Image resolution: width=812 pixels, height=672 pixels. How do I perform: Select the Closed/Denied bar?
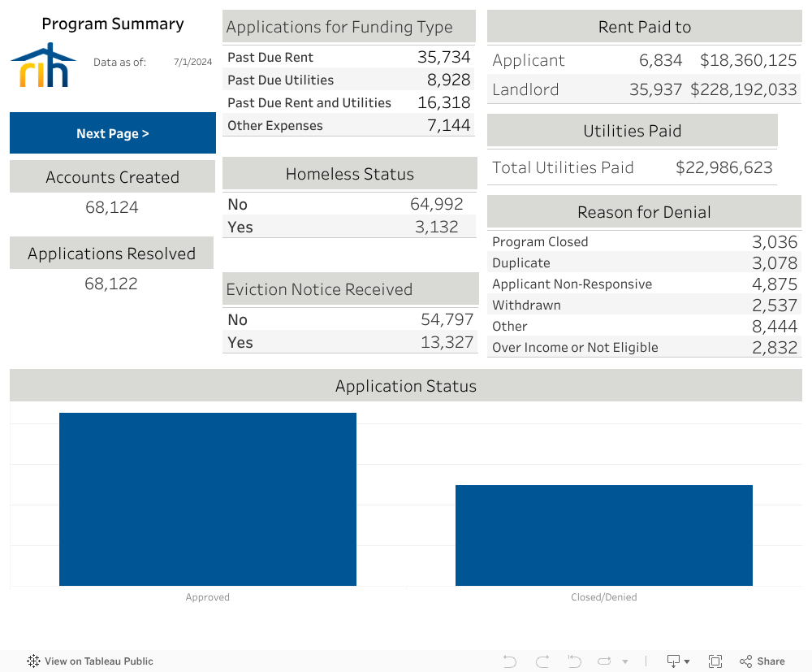click(x=604, y=535)
